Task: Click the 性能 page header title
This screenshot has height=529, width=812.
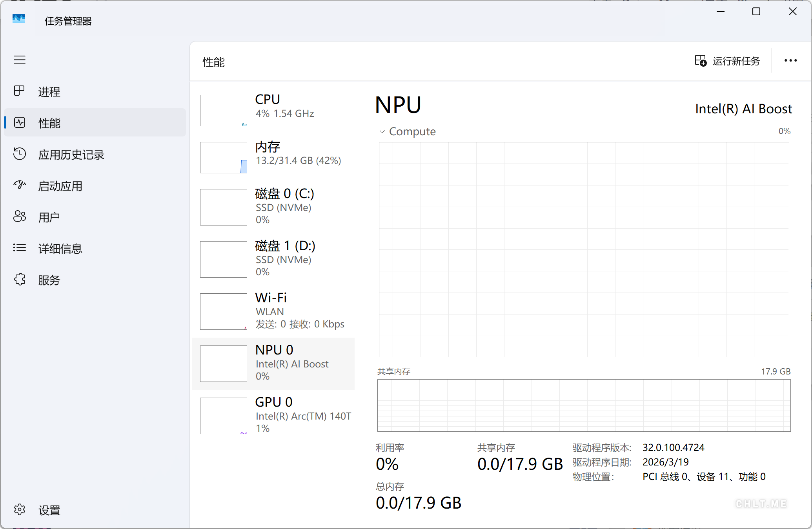Action: (214, 62)
